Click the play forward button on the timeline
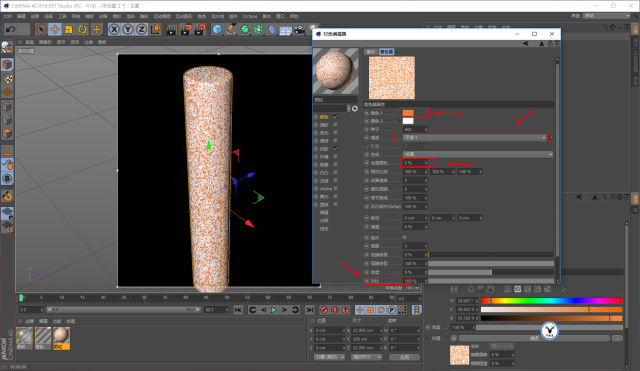The image size is (640, 371). click(x=274, y=310)
